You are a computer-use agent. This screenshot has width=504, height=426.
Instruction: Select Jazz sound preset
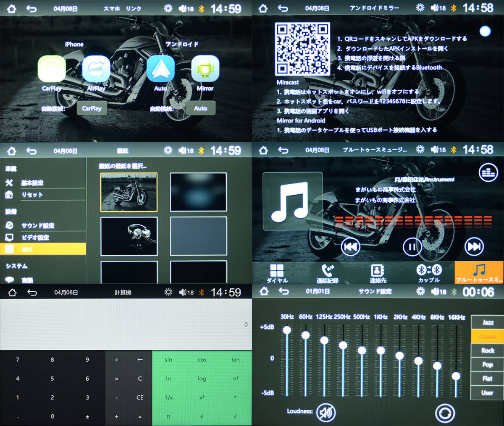click(487, 322)
